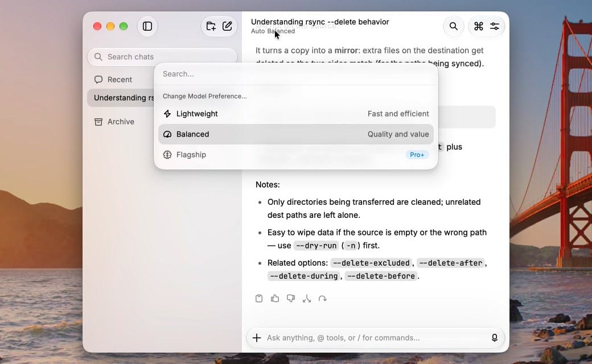Viewport: 592px width, 364px height.
Task: Click the command key shortcut icon
Action: [478, 26]
